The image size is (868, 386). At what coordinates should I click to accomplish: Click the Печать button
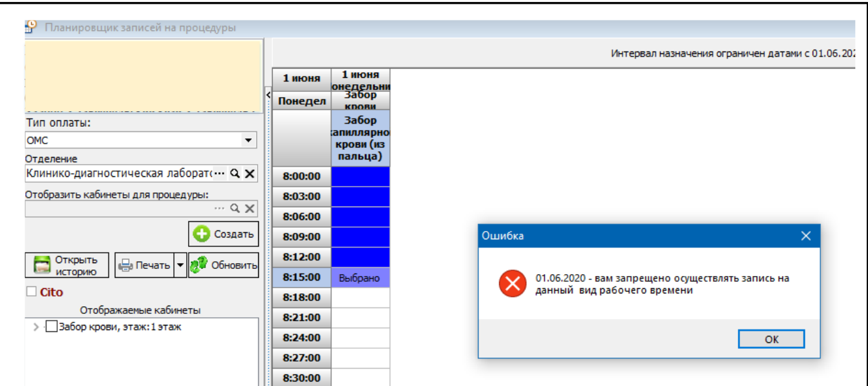click(x=145, y=265)
